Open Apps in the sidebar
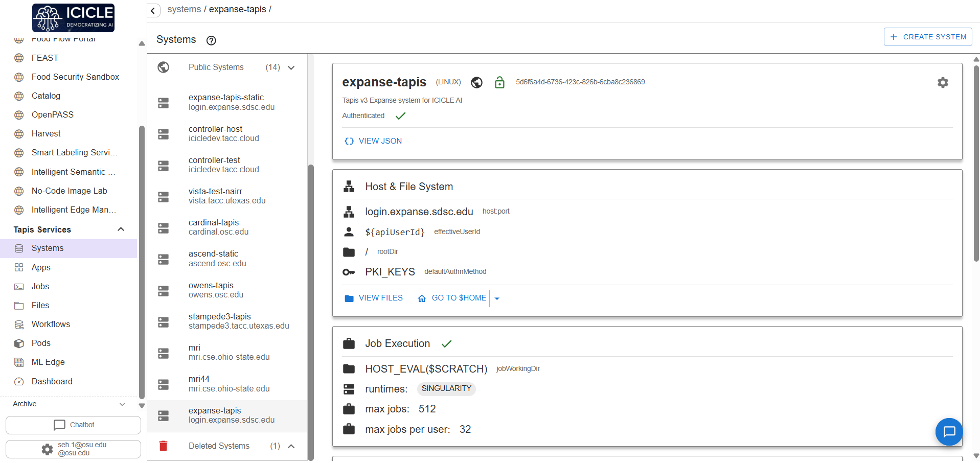This screenshot has height=463, width=980. click(x=69, y=267)
